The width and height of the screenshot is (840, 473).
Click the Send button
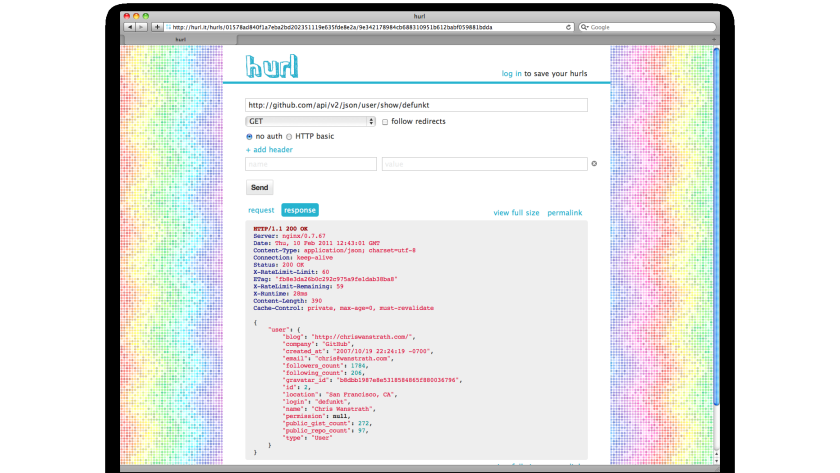(259, 187)
